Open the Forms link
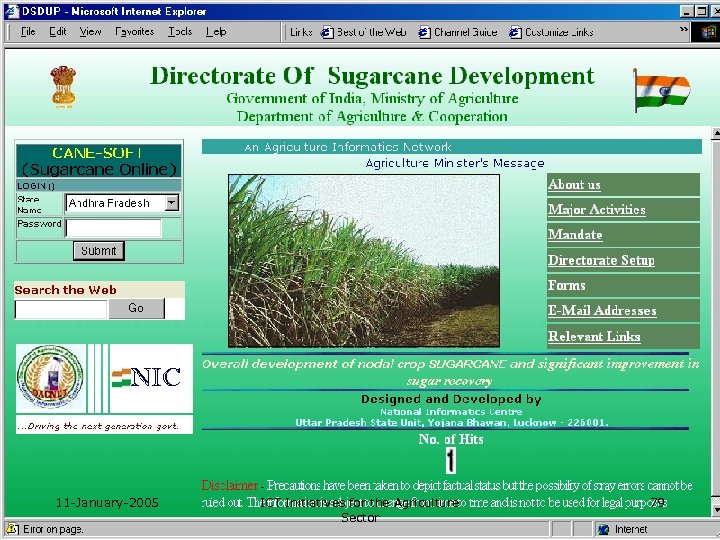The width and height of the screenshot is (720, 540). click(567, 285)
